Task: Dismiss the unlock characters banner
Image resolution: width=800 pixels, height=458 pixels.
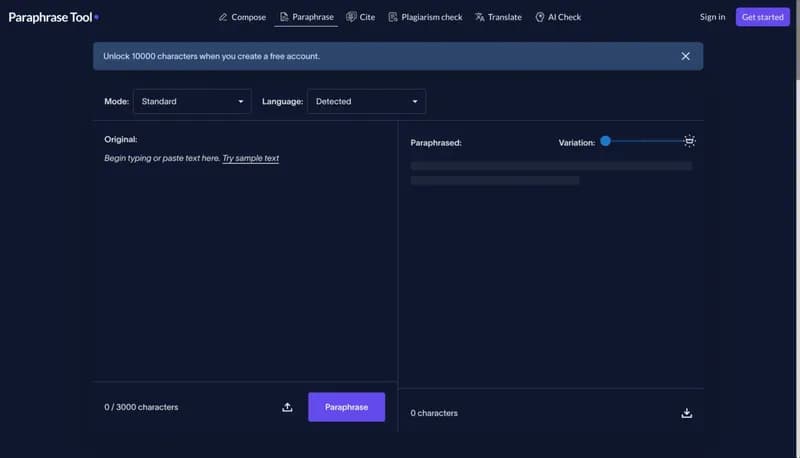Action: (685, 56)
